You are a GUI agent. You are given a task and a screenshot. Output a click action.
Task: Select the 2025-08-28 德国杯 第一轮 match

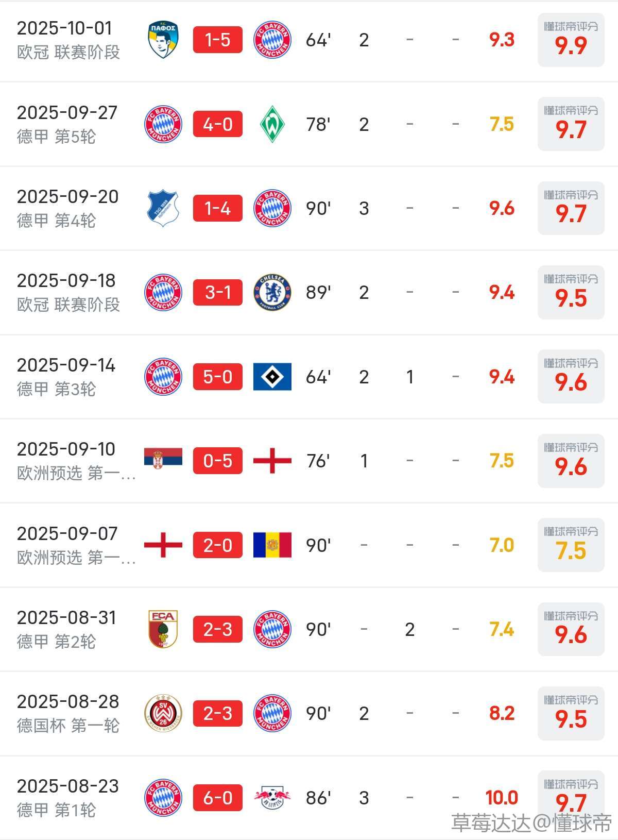(68, 713)
